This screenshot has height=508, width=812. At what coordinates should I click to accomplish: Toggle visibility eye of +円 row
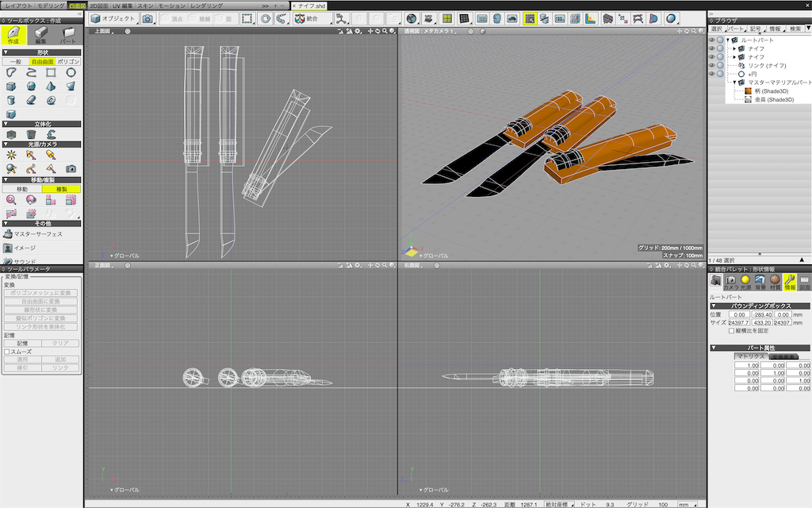click(712, 74)
